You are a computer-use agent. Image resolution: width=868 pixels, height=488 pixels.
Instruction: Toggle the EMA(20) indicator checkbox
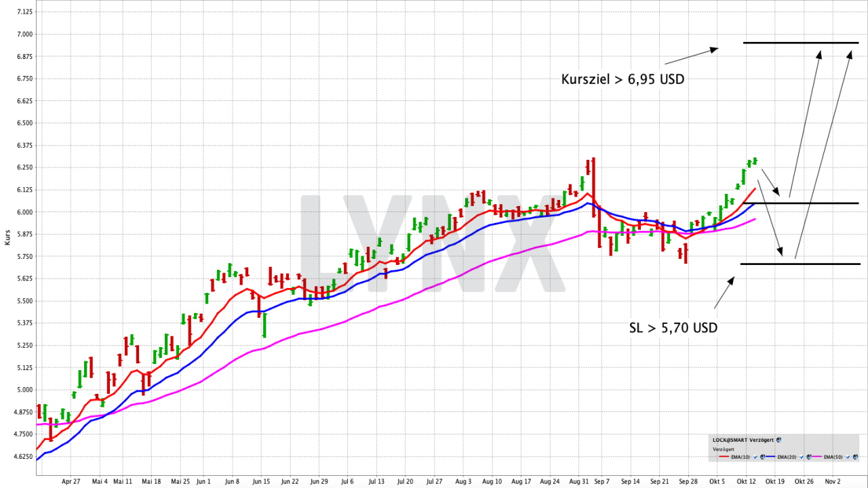click(802, 457)
